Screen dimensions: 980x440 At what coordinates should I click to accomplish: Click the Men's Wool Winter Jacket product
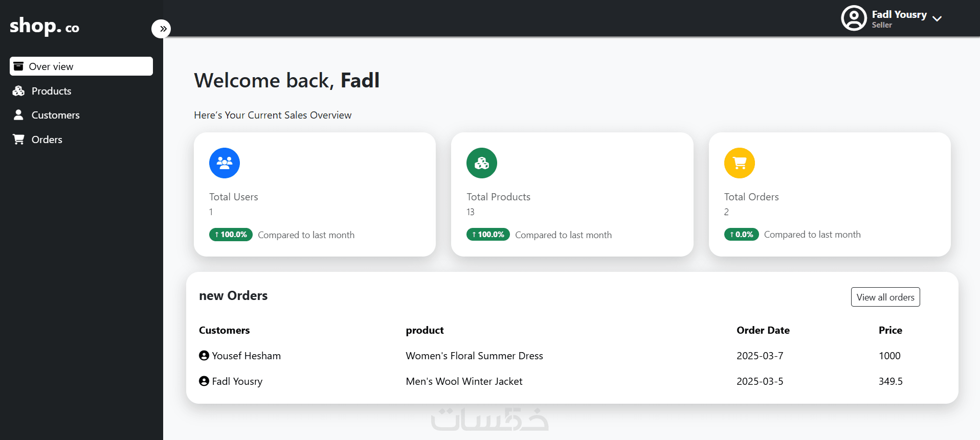click(x=464, y=381)
